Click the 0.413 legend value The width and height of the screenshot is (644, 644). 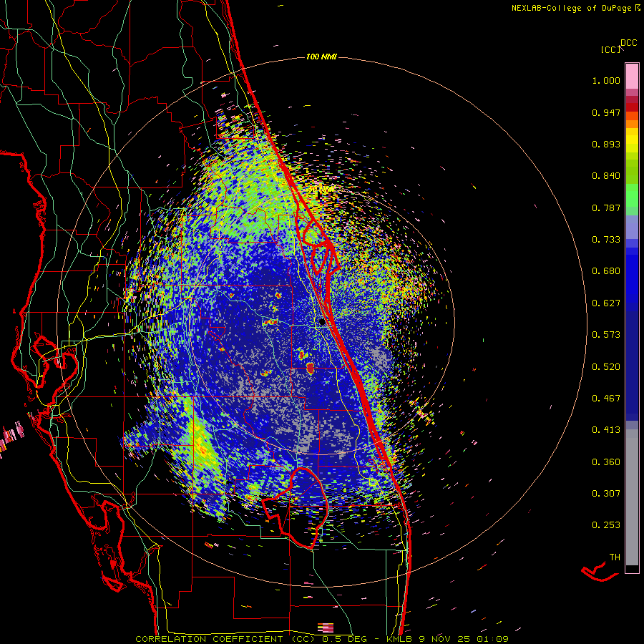click(x=606, y=430)
